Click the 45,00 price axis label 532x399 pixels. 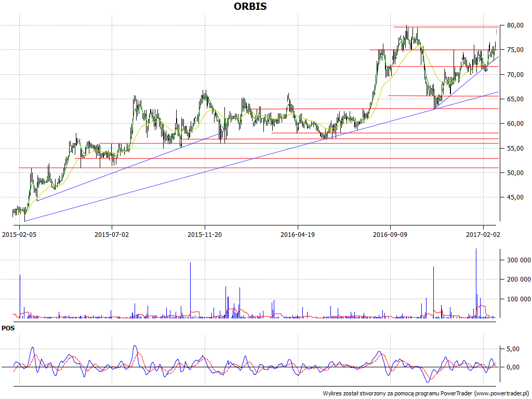coord(515,197)
